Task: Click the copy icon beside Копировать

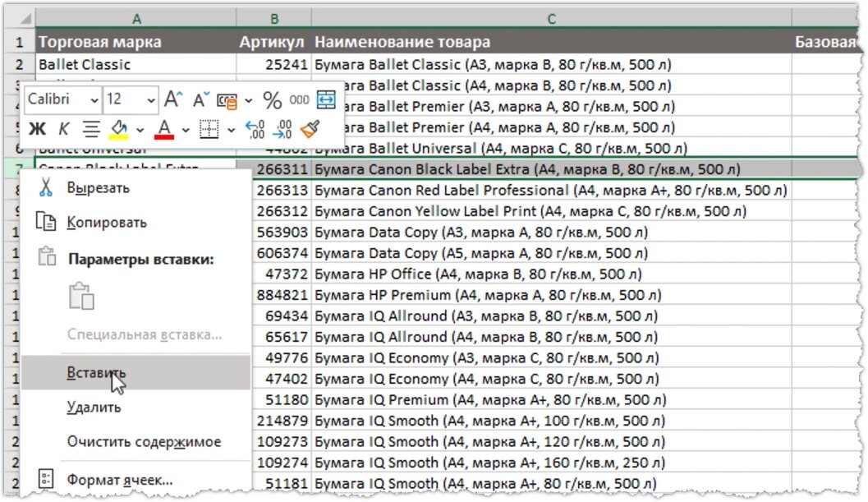Action: [46, 222]
